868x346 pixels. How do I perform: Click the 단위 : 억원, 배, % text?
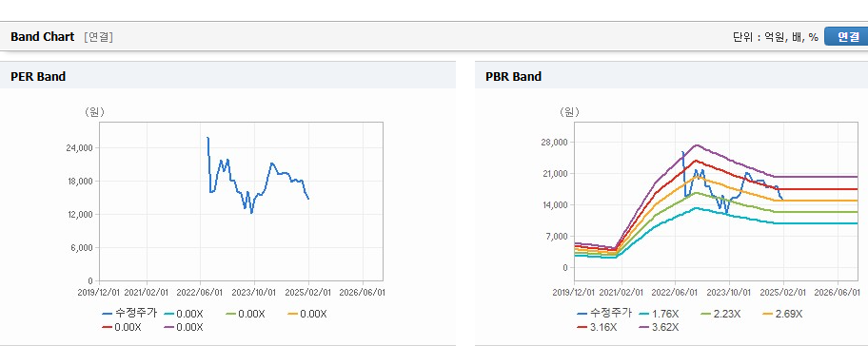pyautogui.click(x=776, y=37)
